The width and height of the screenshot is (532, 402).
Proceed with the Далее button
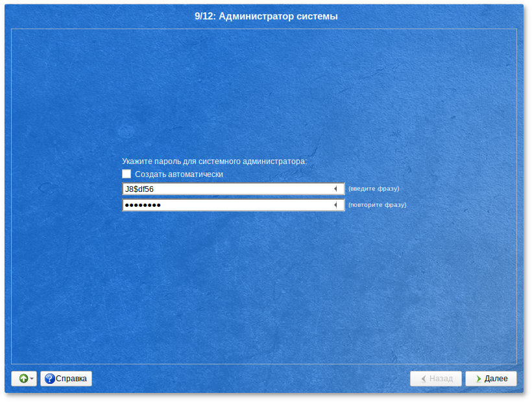[x=491, y=378]
